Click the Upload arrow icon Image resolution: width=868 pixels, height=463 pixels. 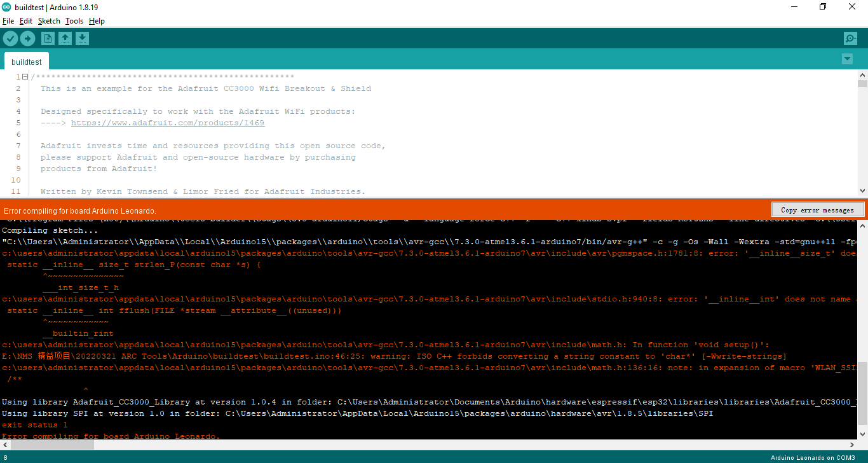(27, 39)
